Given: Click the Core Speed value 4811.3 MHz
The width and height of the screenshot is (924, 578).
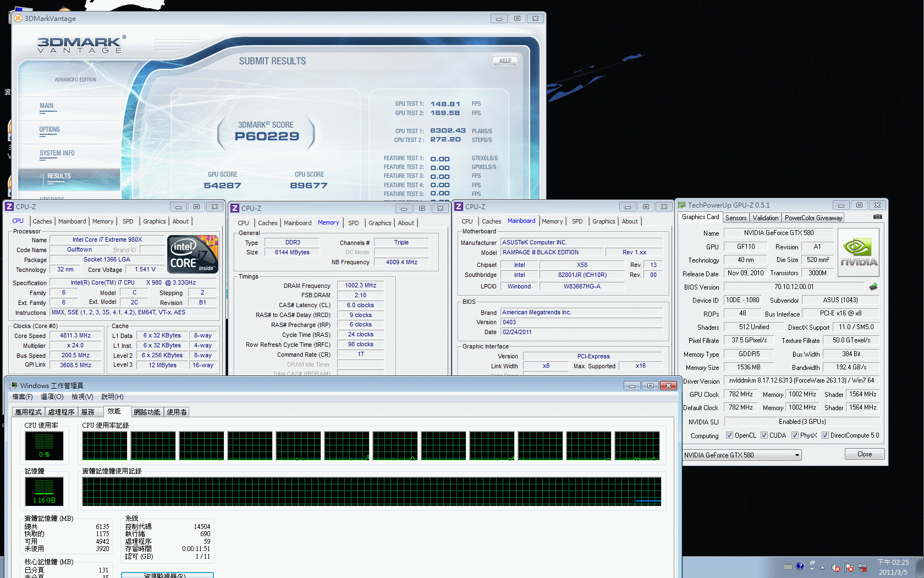Looking at the screenshot, I should [75, 335].
